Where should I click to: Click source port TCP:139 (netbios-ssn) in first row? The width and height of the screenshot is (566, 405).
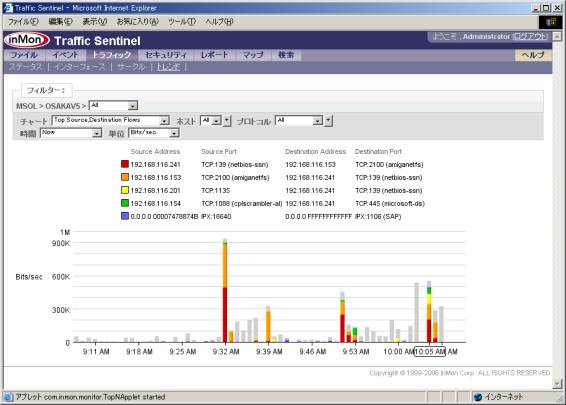pyautogui.click(x=235, y=165)
